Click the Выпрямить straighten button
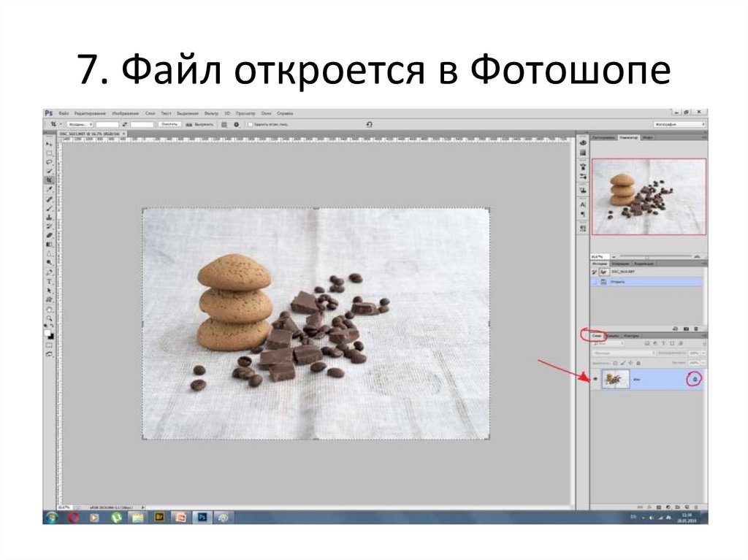Screen dimensions: 748x560 click(x=199, y=124)
